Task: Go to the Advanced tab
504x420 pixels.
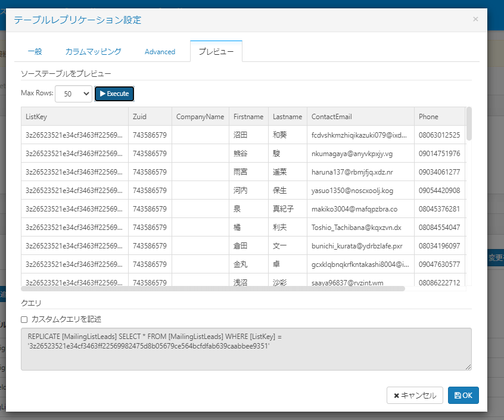Action: [160, 52]
